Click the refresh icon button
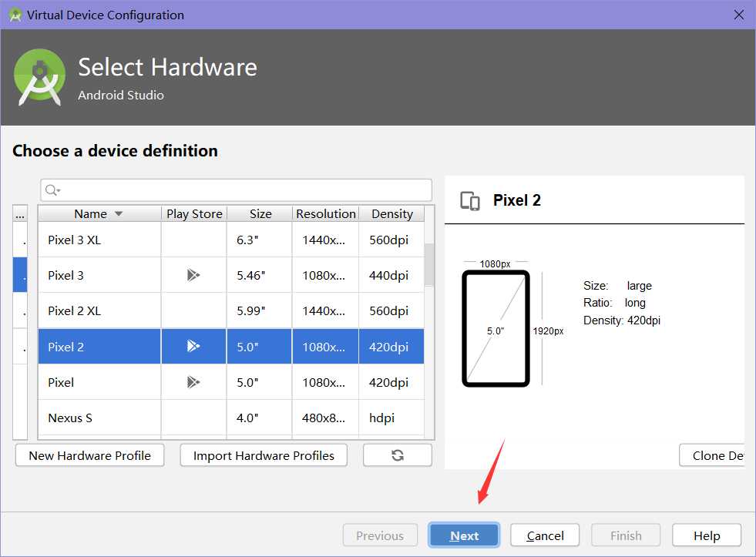 pos(398,455)
